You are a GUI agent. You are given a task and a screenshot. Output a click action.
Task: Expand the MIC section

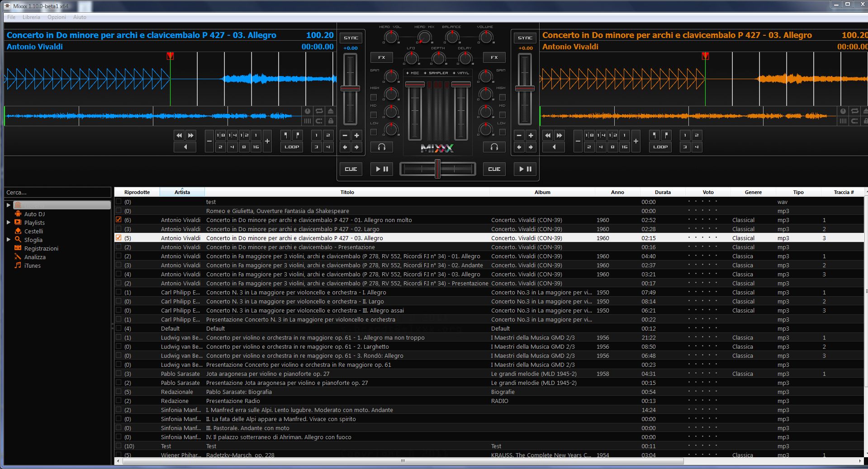click(x=413, y=73)
